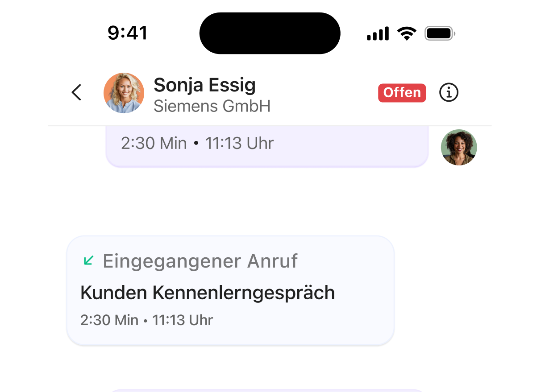Tap the 11:13 Uhr timestamp

coord(183,320)
